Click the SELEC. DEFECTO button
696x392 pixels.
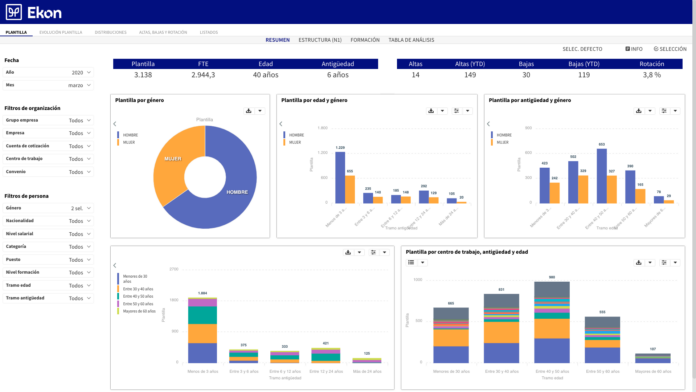tap(582, 49)
